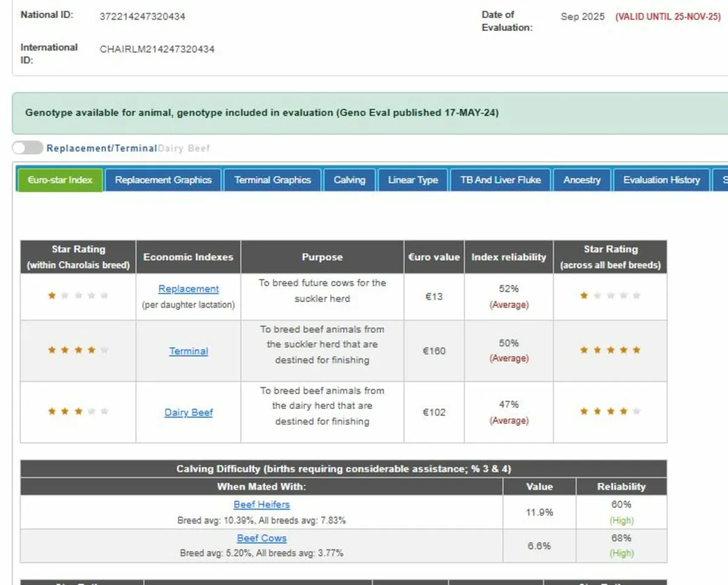Click the Beef Heifers link

[x=261, y=504]
